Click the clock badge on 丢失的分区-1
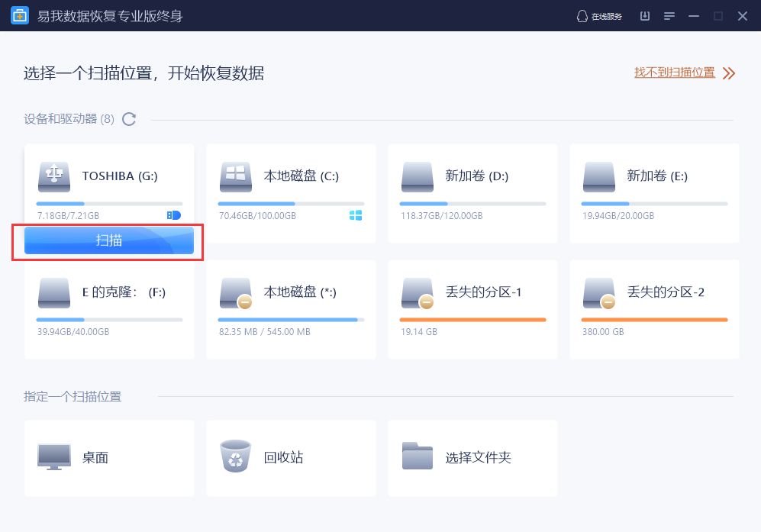The width and height of the screenshot is (761, 532). pos(427,302)
